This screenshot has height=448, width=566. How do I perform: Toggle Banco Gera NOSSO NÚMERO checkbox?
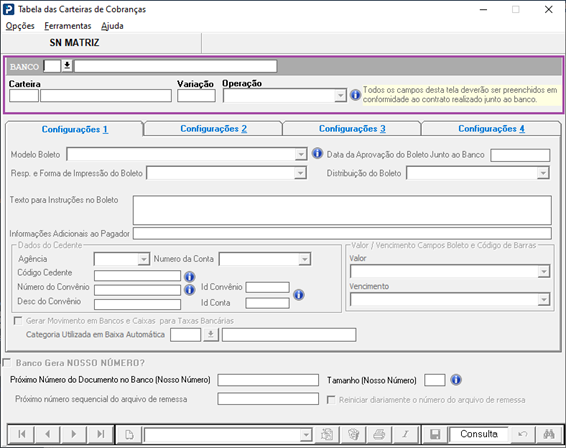[7, 362]
